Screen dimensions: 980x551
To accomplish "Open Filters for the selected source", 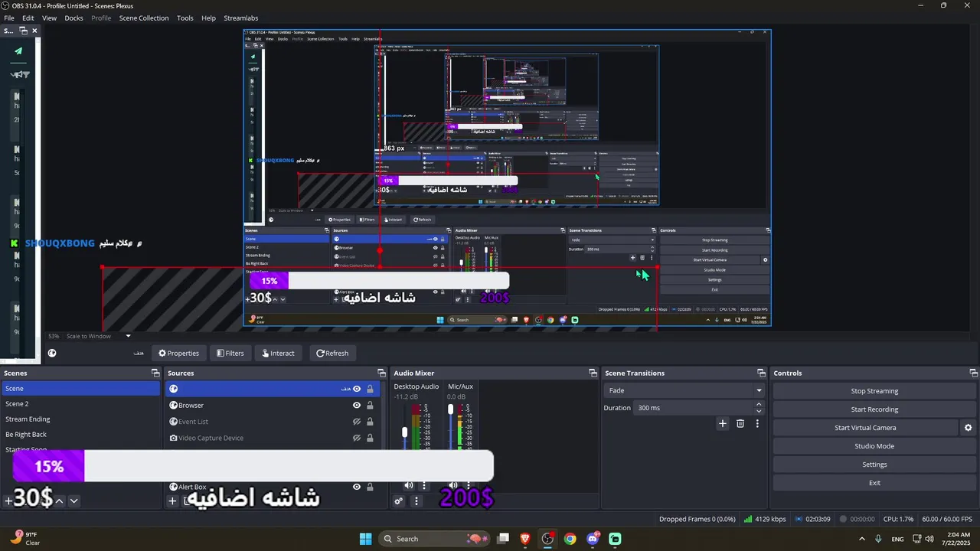I will tap(230, 353).
